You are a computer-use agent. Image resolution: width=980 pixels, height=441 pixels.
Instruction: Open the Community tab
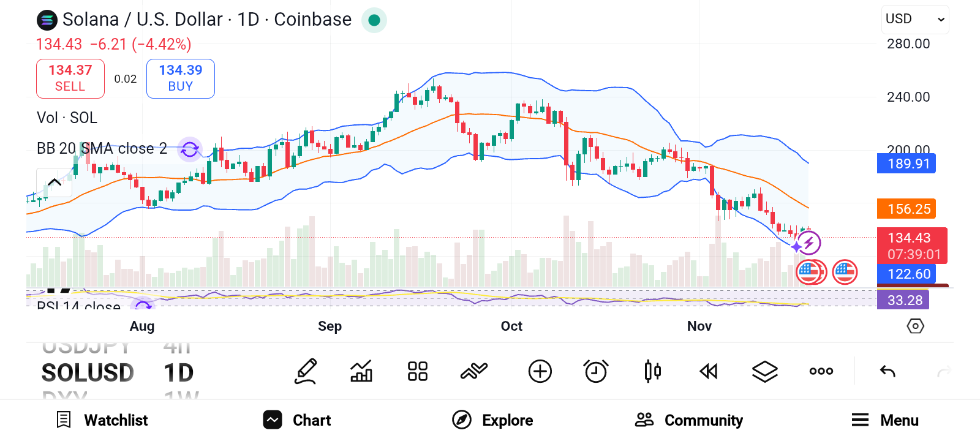pos(689,420)
